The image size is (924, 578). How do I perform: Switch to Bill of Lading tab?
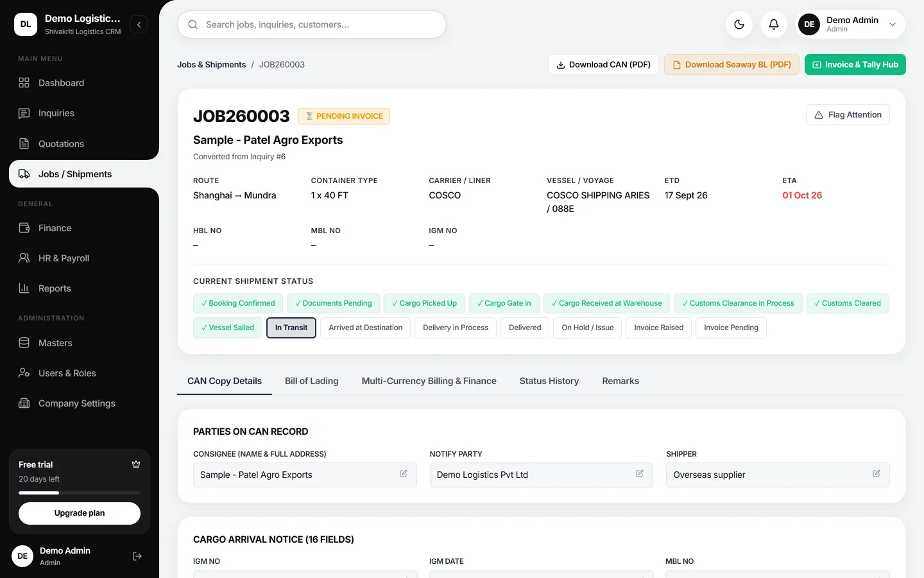(312, 381)
